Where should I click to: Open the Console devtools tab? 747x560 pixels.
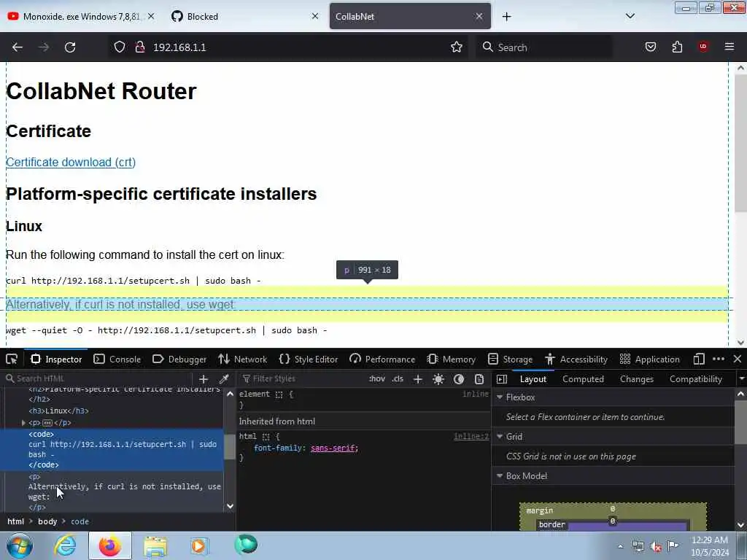(x=117, y=359)
